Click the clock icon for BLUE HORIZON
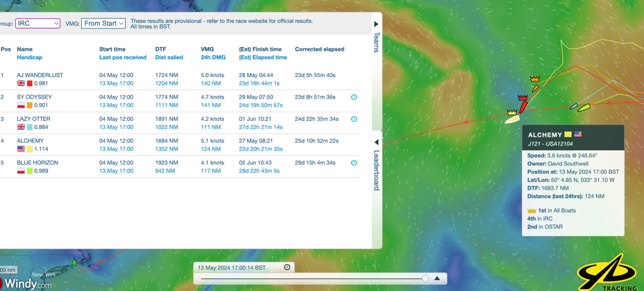This screenshot has width=644, height=291. 354,163
